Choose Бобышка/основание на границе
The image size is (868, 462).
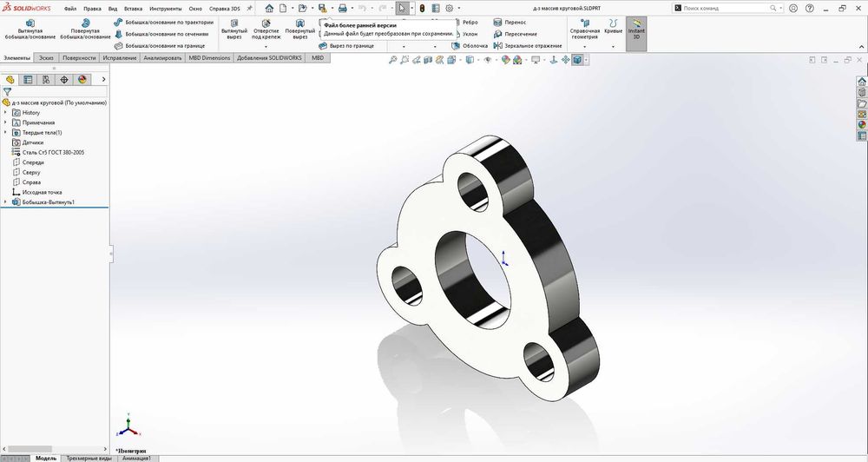(160, 45)
